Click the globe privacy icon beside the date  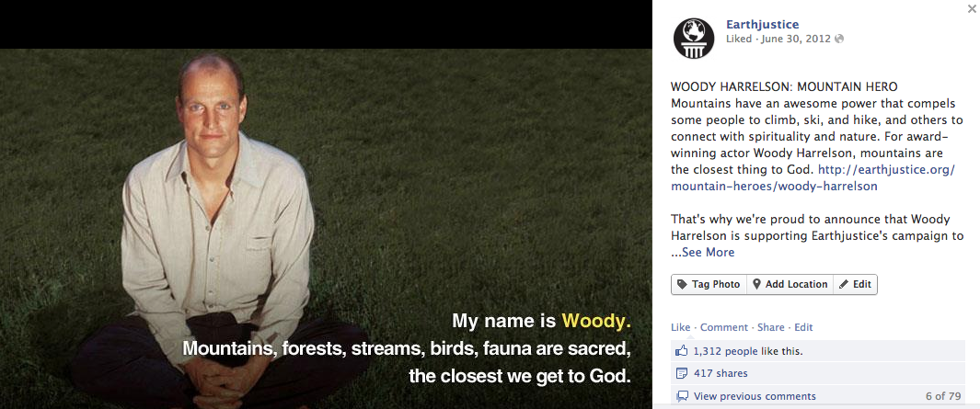838,39
